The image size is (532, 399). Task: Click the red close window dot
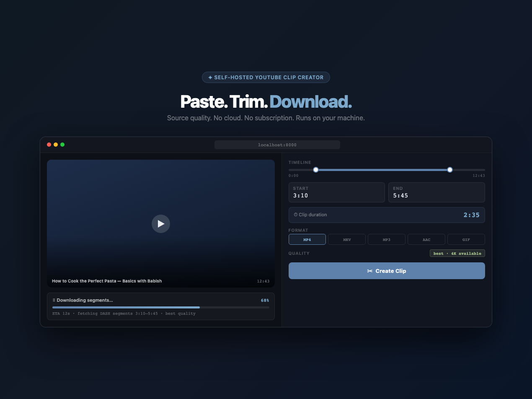[49, 145]
